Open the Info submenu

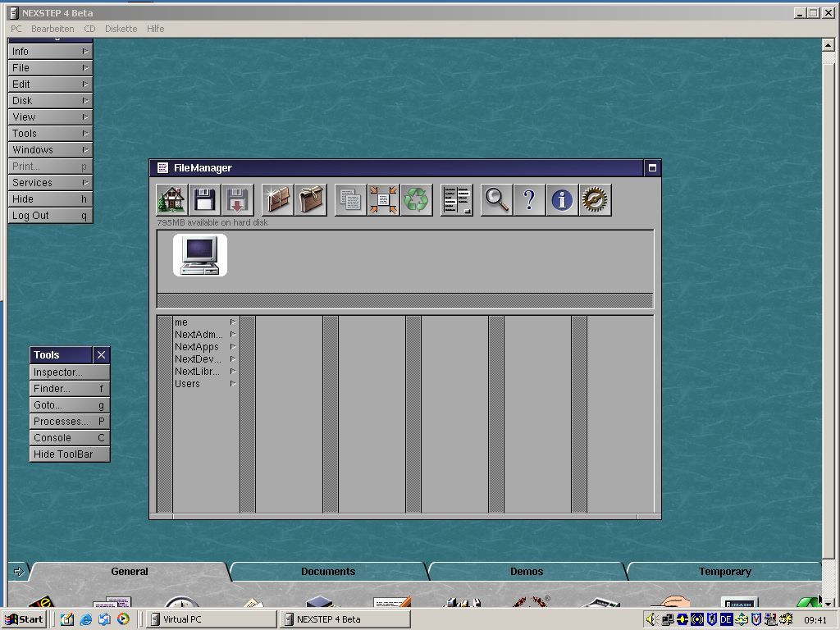[50, 52]
